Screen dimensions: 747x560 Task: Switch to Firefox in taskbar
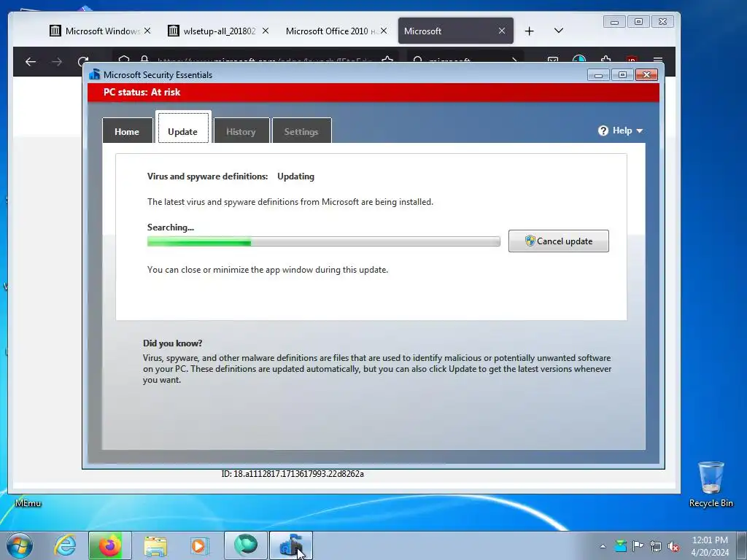(x=109, y=545)
